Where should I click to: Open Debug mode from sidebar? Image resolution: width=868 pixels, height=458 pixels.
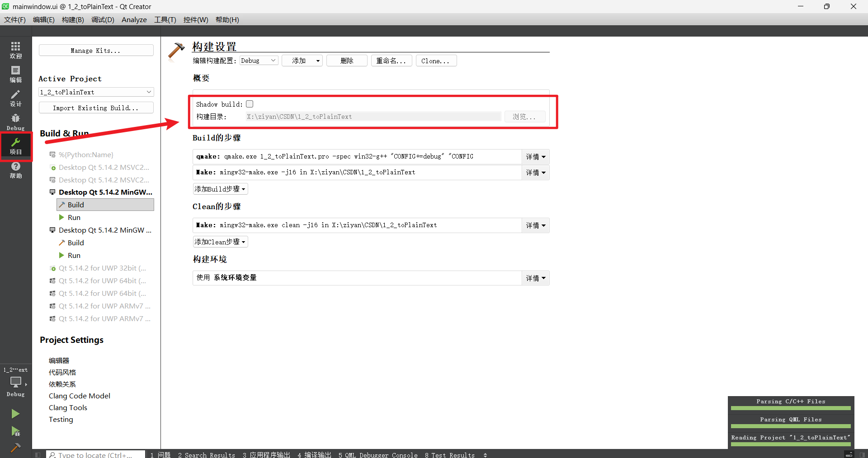click(x=16, y=122)
